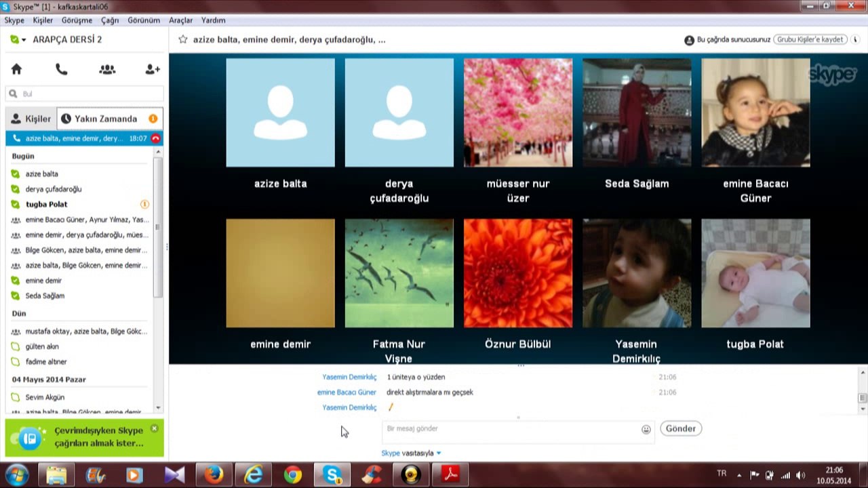This screenshot has width=868, height=488.
Task: Open Google Chrome from the taskbar
Action: point(293,475)
